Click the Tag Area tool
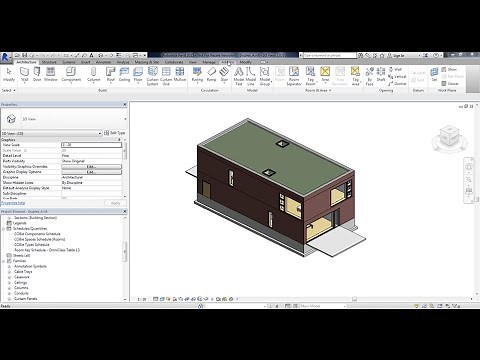 pyautogui.click(x=355, y=76)
